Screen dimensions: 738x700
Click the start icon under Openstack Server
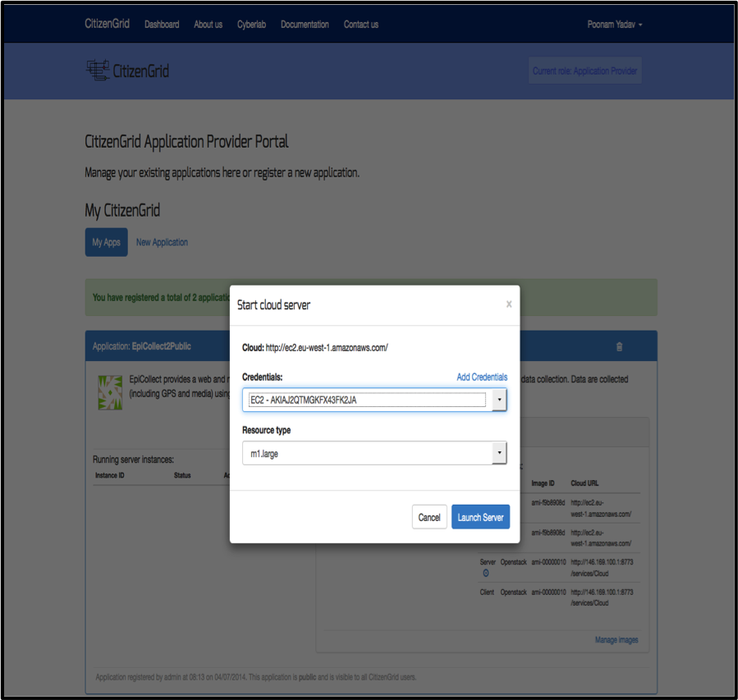click(485, 573)
